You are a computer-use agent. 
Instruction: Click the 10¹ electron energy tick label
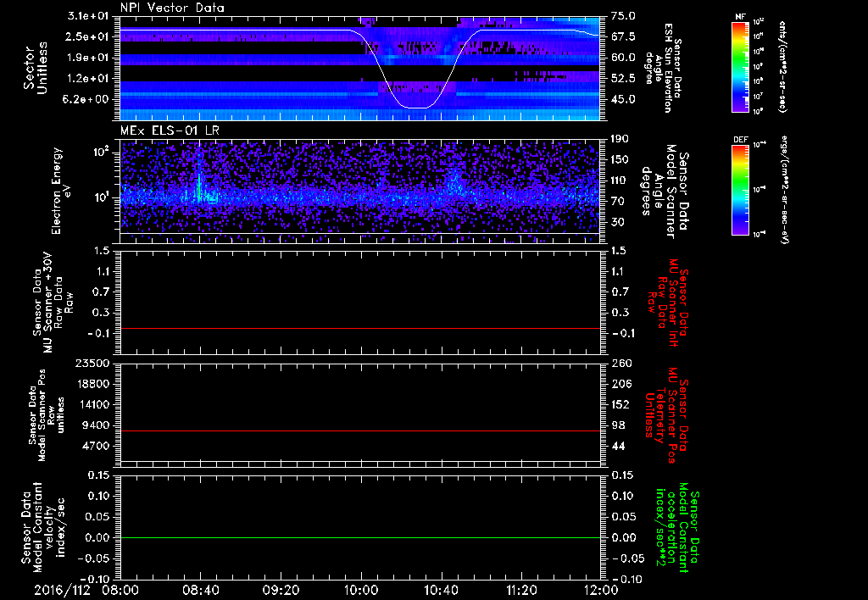click(x=102, y=197)
